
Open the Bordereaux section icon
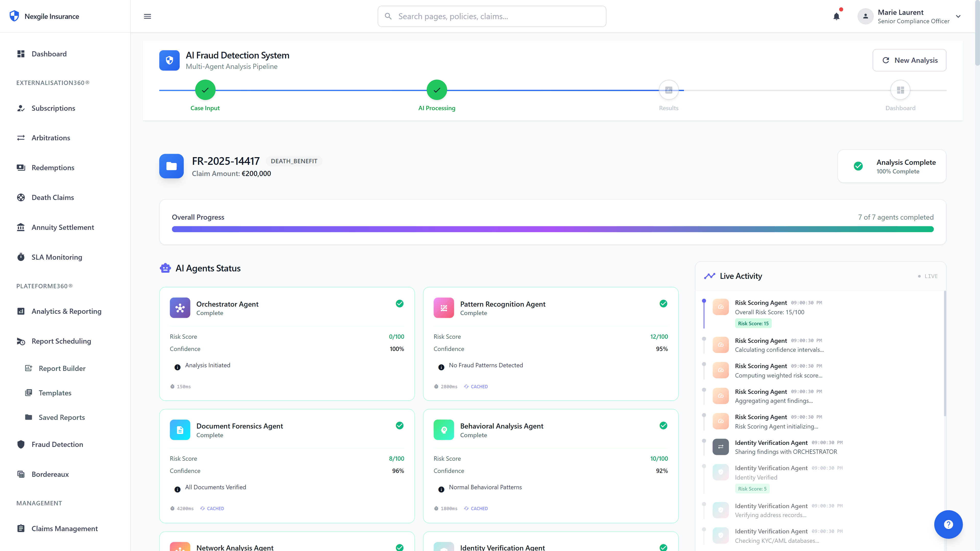tap(21, 474)
